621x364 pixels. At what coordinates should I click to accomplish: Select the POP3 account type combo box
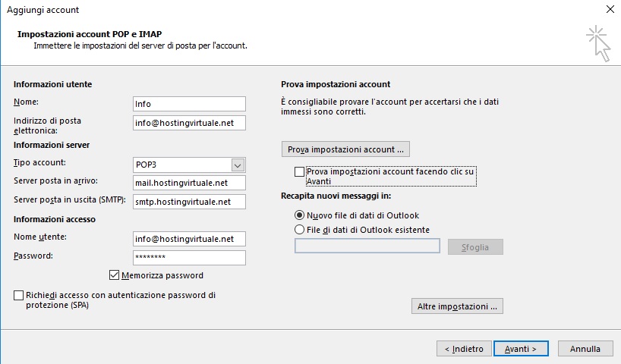(x=189, y=165)
